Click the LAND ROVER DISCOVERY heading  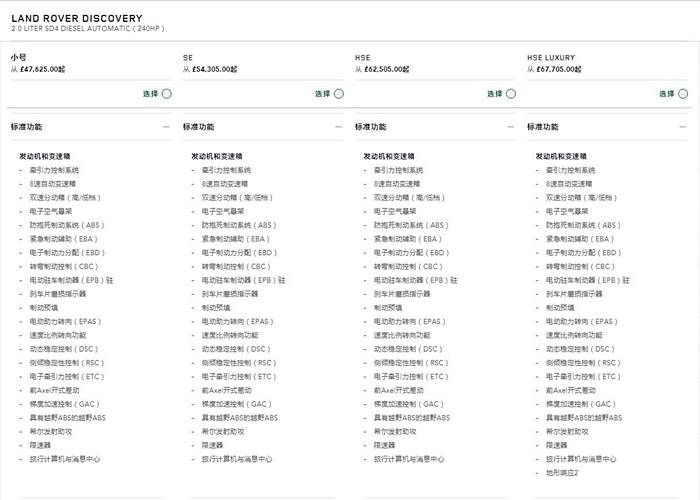(77, 18)
